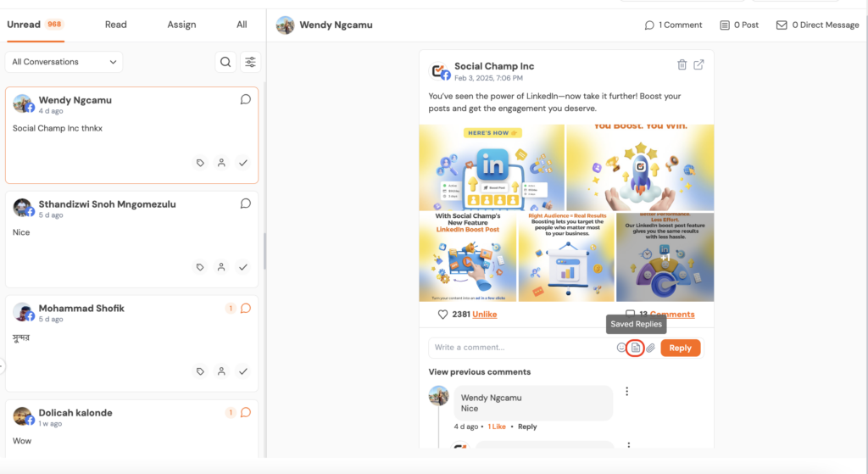This screenshot has width=868, height=474.
Task: Switch to the Assign tab
Action: point(181,25)
